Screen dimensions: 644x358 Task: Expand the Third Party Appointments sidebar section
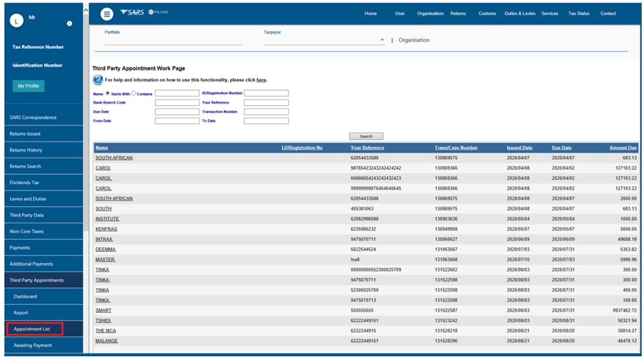(x=37, y=280)
